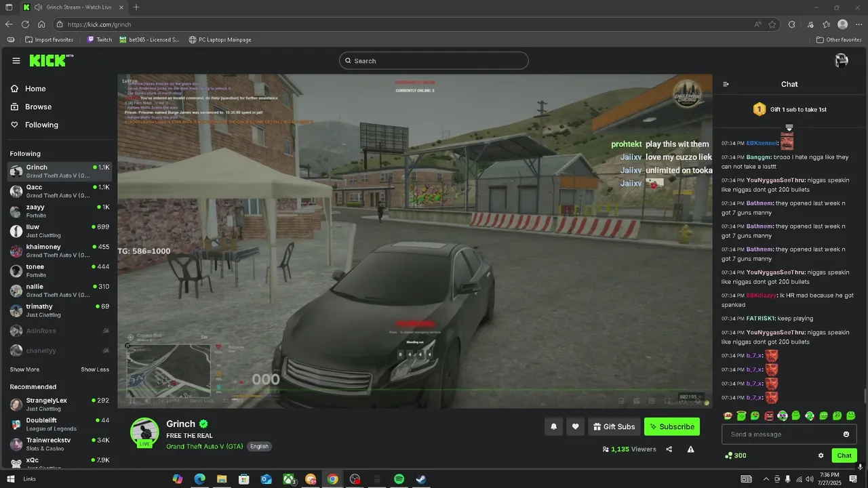Click the chat panel scrollbar

click(x=865, y=396)
